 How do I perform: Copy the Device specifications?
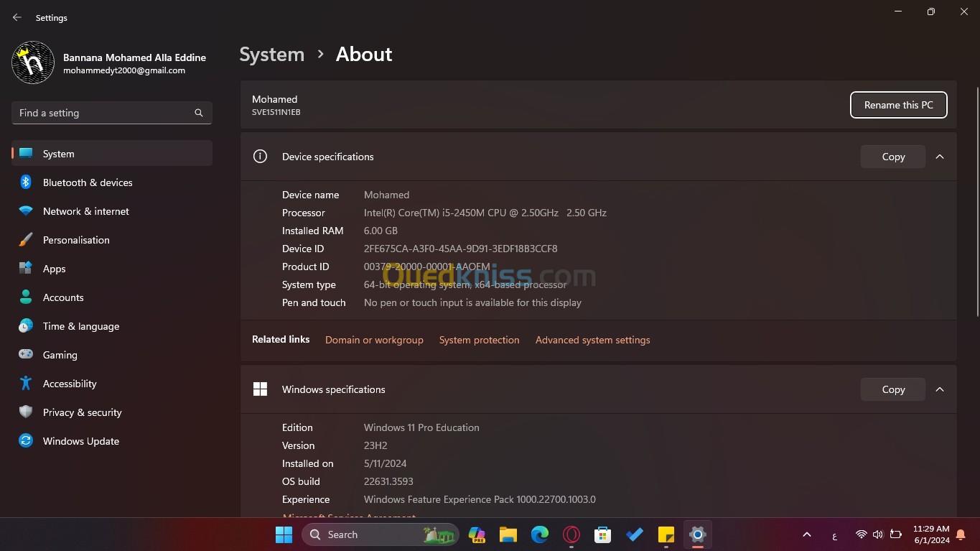pos(893,157)
